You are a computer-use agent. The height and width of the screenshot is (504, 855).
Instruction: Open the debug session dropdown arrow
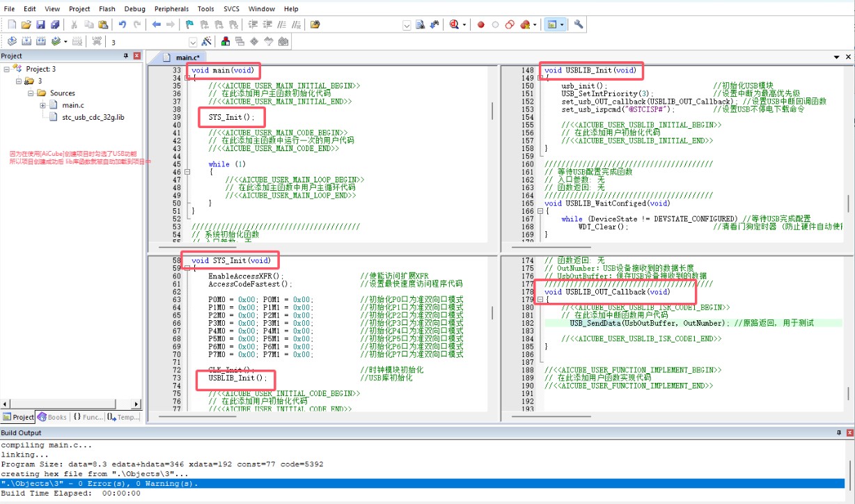(464, 24)
